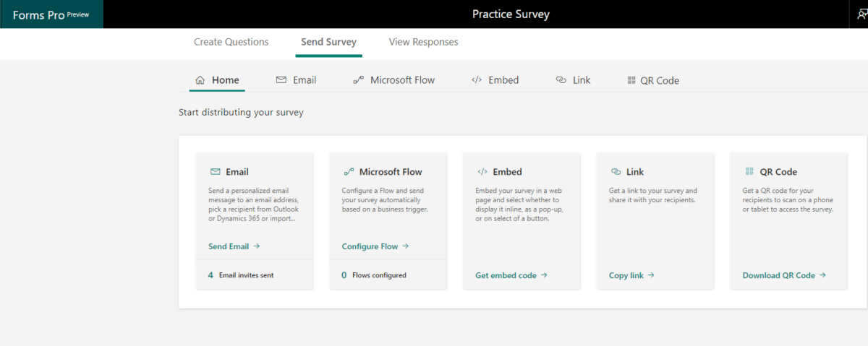868x346 pixels.
Task: Click the user account icon in header
Action: coord(862,14)
